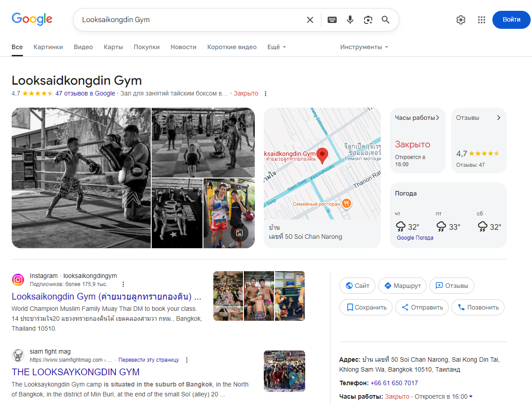Open the Instagram result image thumbnails
Image resolution: width=532 pixels, height=405 pixels.
259,296
